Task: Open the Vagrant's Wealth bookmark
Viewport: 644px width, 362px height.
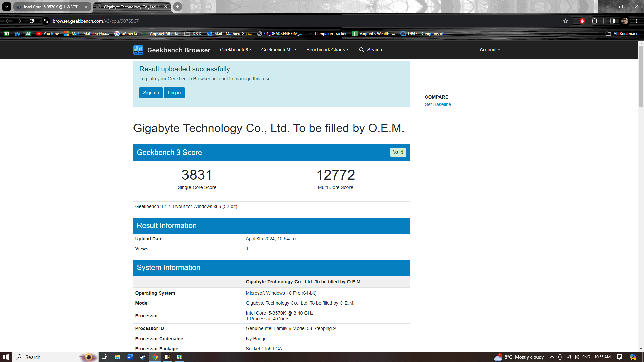Action: pos(374,34)
